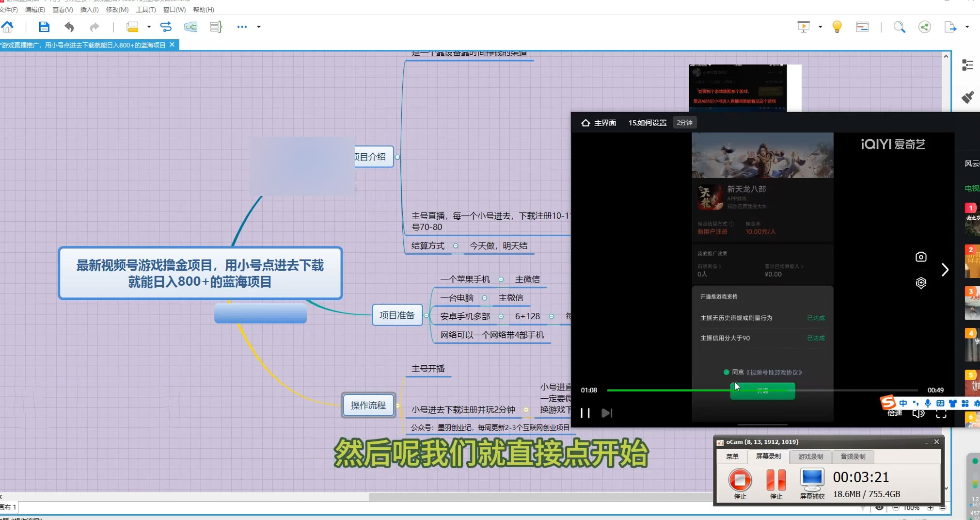The width and height of the screenshot is (980, 520).
Task: Start presentation mode
Action: tap(804, 27)
